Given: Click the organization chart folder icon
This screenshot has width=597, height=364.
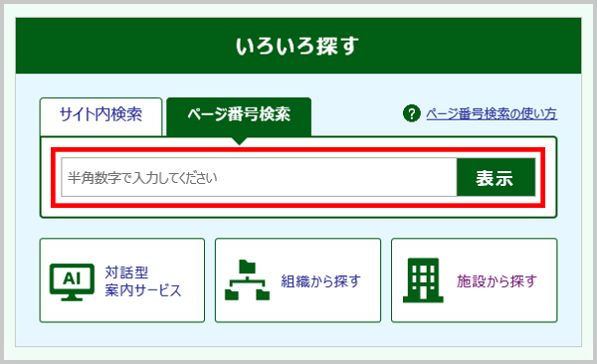Looking at the screenshot, I should click(247, 280).
